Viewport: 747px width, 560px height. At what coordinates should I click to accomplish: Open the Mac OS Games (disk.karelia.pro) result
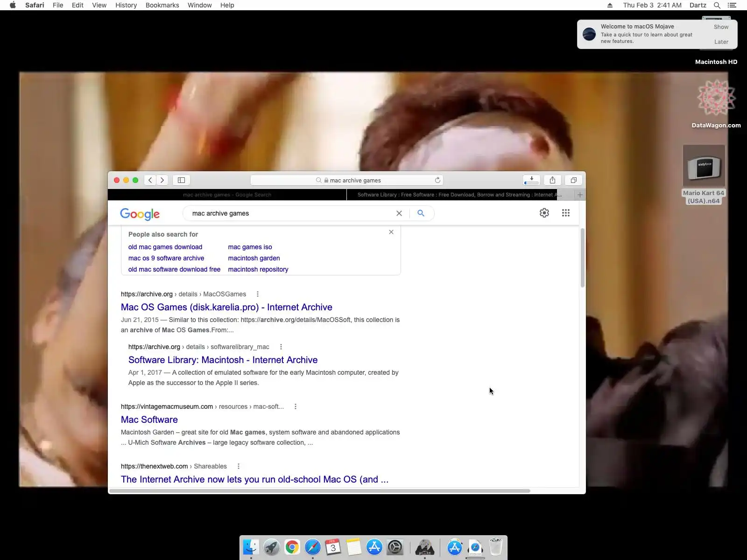pyautogui.click(x=226, y=307)
